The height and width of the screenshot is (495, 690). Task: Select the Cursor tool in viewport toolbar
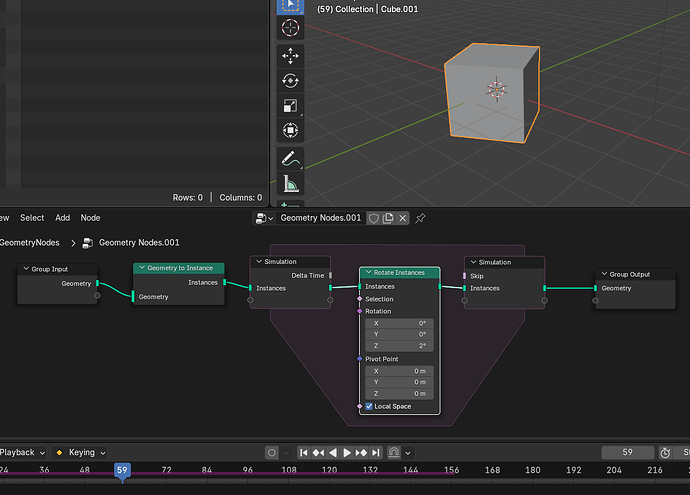[290, 28]
